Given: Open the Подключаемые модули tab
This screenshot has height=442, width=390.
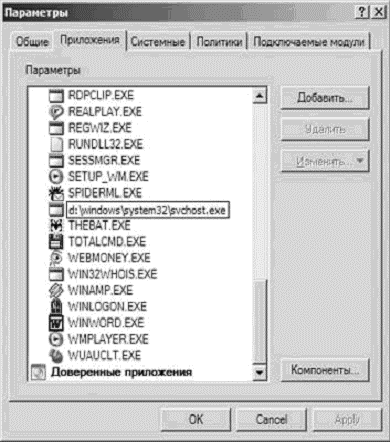Looking at the screenshot, I should (x=309, y=42).
